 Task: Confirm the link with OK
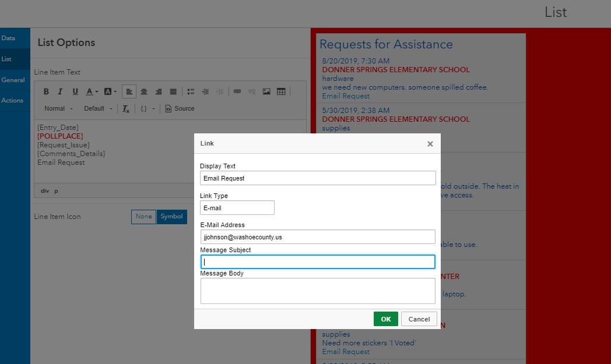pyautogui.click(x=386, y=319)
